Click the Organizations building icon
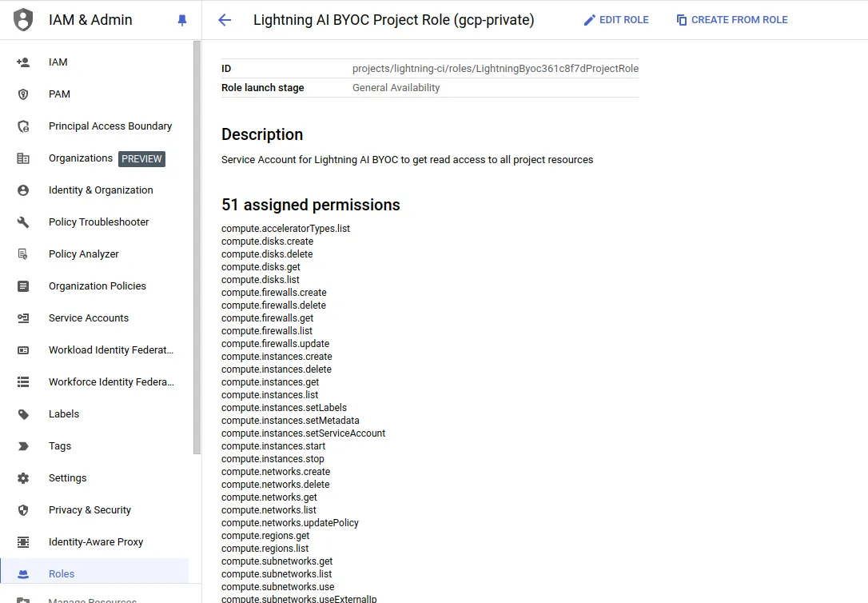Screen dimensions: 868x603 point(23,158)
